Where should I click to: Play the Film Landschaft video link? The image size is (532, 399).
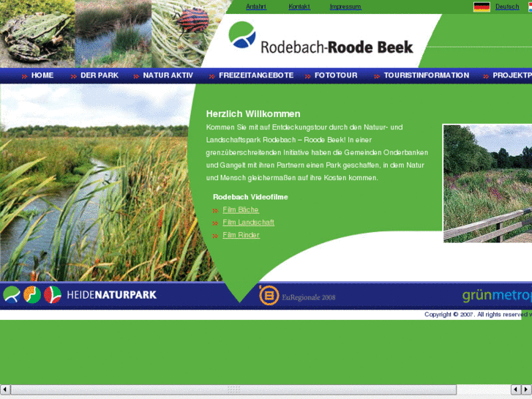(248, 223)
